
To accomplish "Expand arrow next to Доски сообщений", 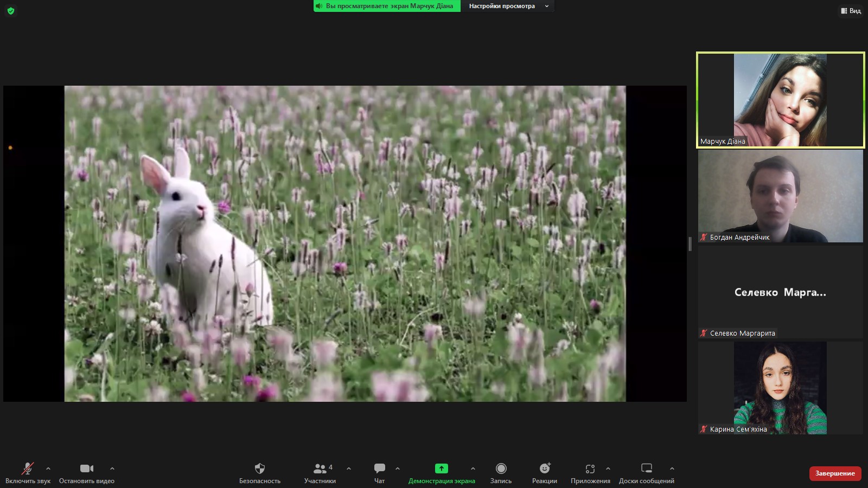I will 672,468.
